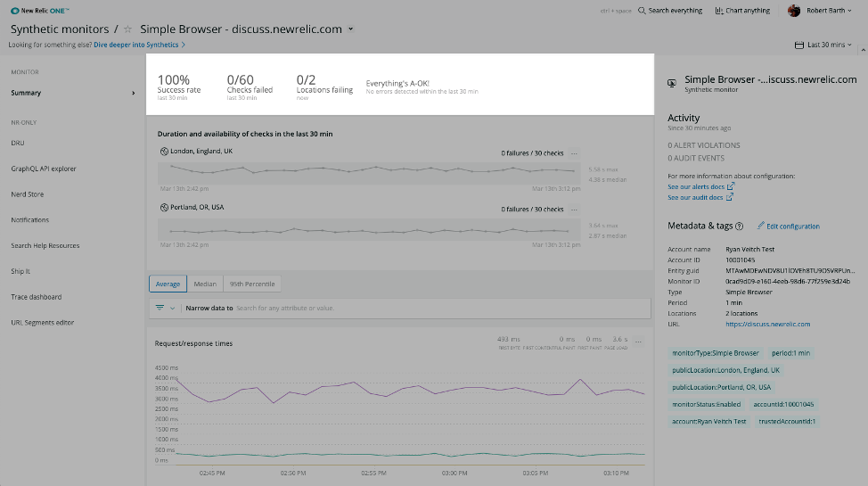Switch to the 95th Percentile tab
This screenshot has width=868, height=486.
tap(252, 284)
